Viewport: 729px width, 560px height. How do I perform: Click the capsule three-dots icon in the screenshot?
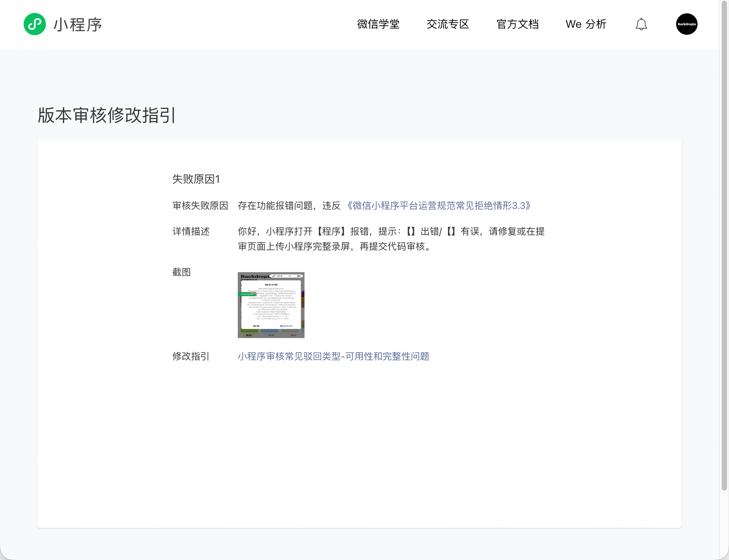pyautogui.click(x=290, y=276)
